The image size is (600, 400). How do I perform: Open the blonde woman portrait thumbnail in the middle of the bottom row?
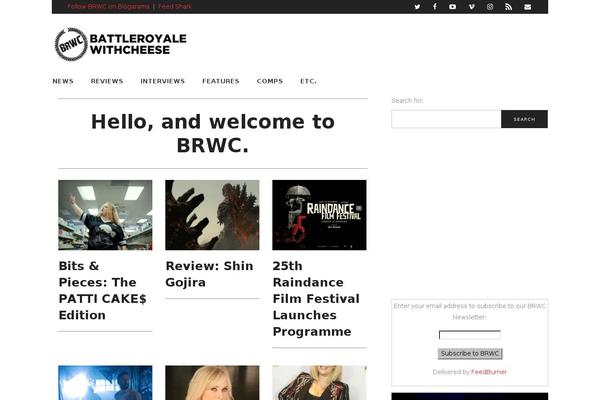tap(212, 383)
